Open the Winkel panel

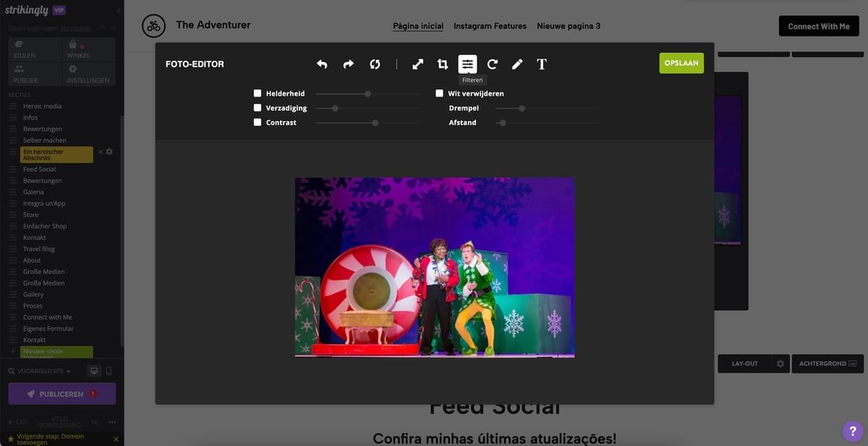(x=89, y=50)
